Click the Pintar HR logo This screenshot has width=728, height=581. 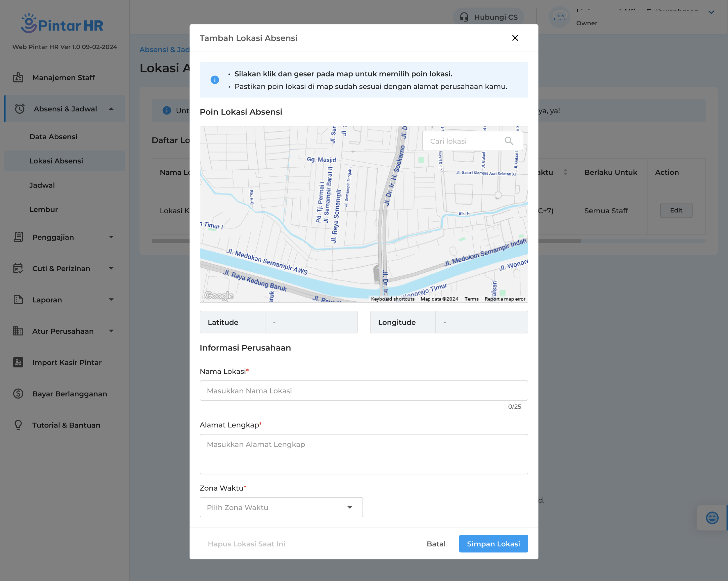tap(62, 24)
